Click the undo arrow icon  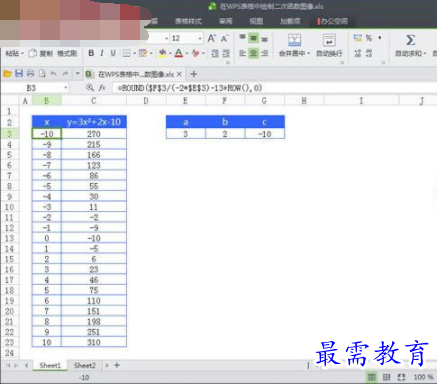(53, 74)
